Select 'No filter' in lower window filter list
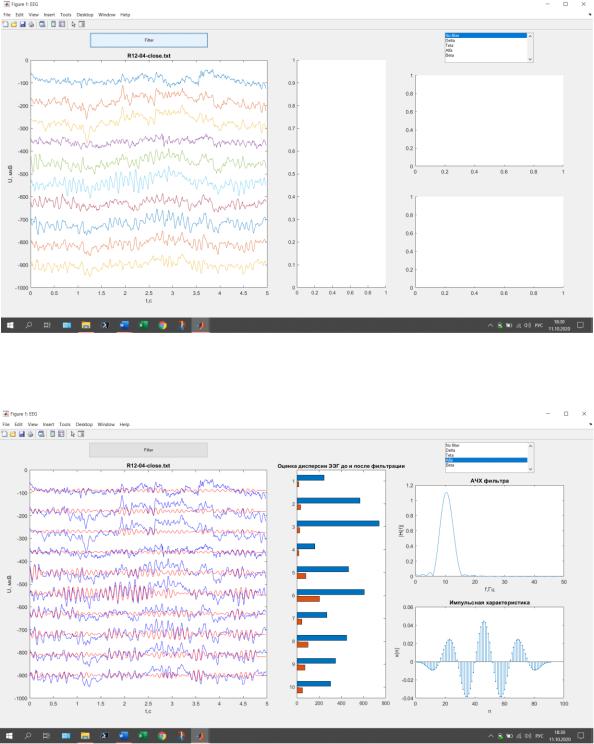The width and height of the screenshot is (594, 744). coord(486,446)
